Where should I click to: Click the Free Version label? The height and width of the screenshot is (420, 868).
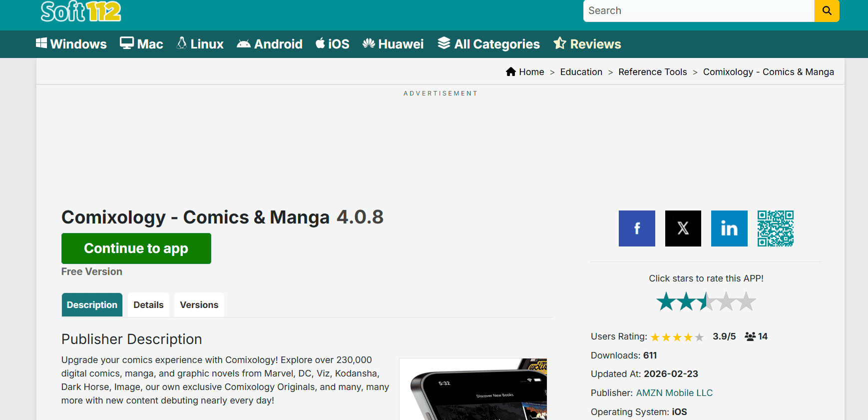coord(92,271)
